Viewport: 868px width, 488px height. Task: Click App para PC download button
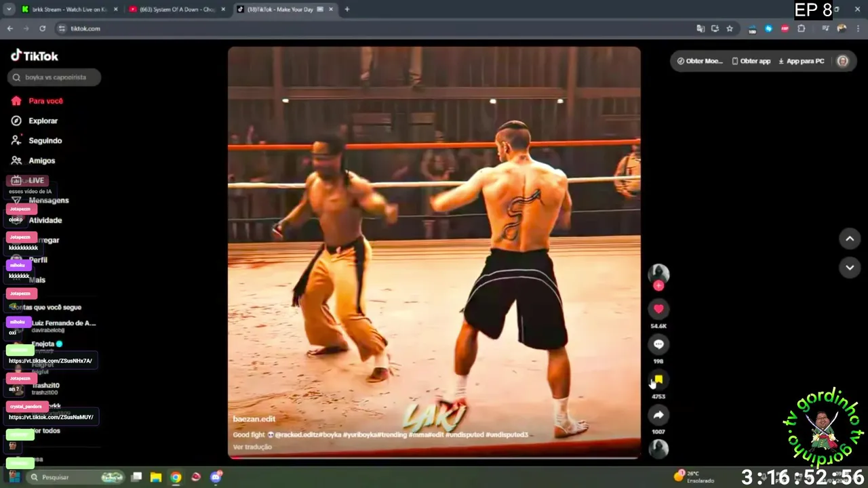click(801, 61)
